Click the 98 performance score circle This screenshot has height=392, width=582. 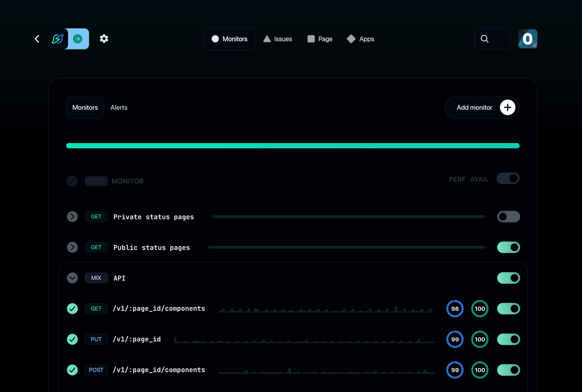(455, 309)
